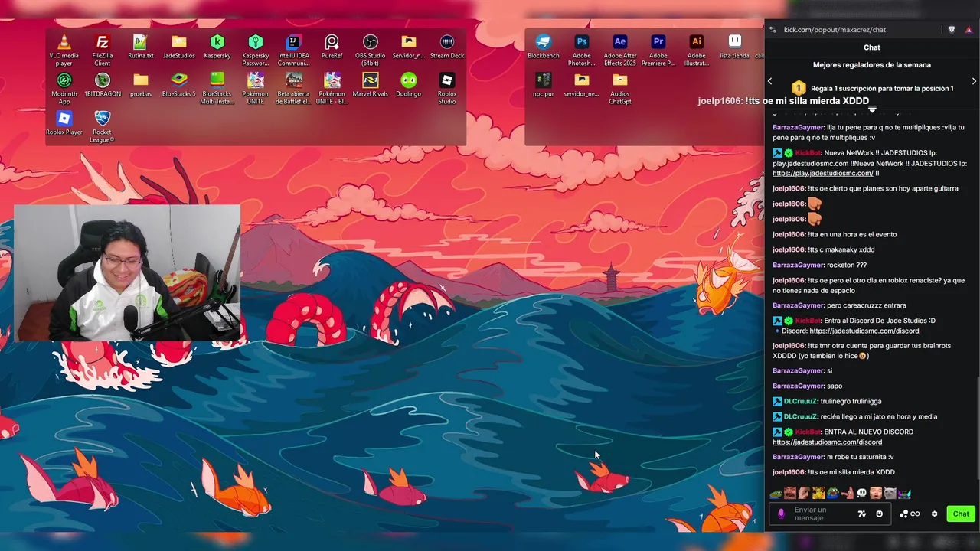Click kick.com popout address bar URL
This screenshot has width=980, height=551.
[835, 29]
